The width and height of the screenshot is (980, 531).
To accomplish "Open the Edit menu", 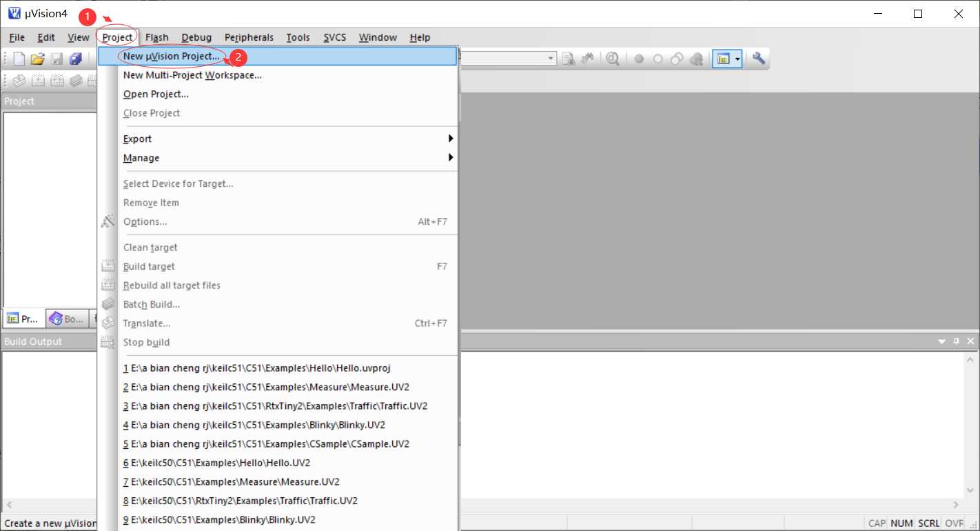I will [x=46, y=37].
